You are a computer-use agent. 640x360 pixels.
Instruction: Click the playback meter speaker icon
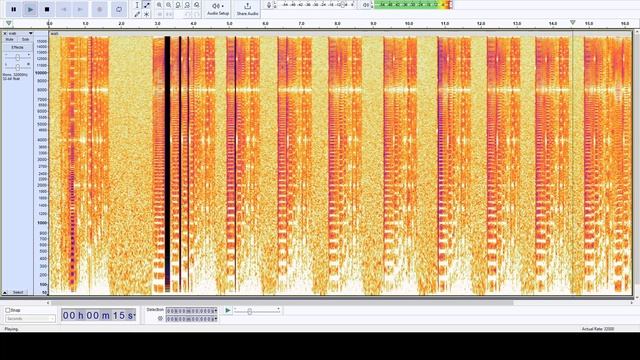(x=366, y=5)
